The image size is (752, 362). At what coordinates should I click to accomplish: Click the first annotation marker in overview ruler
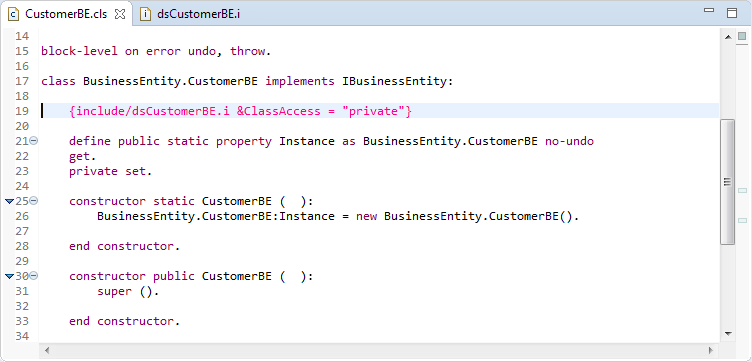742,191
